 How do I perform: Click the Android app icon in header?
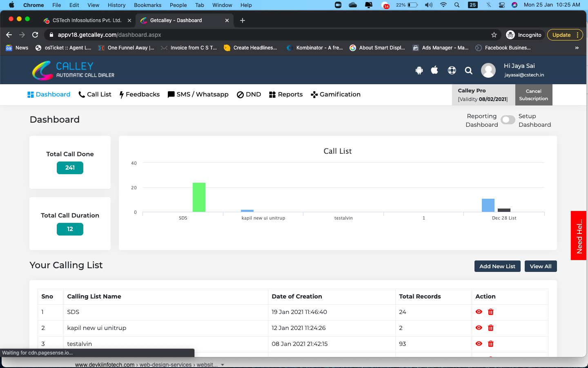pos(419,70)
